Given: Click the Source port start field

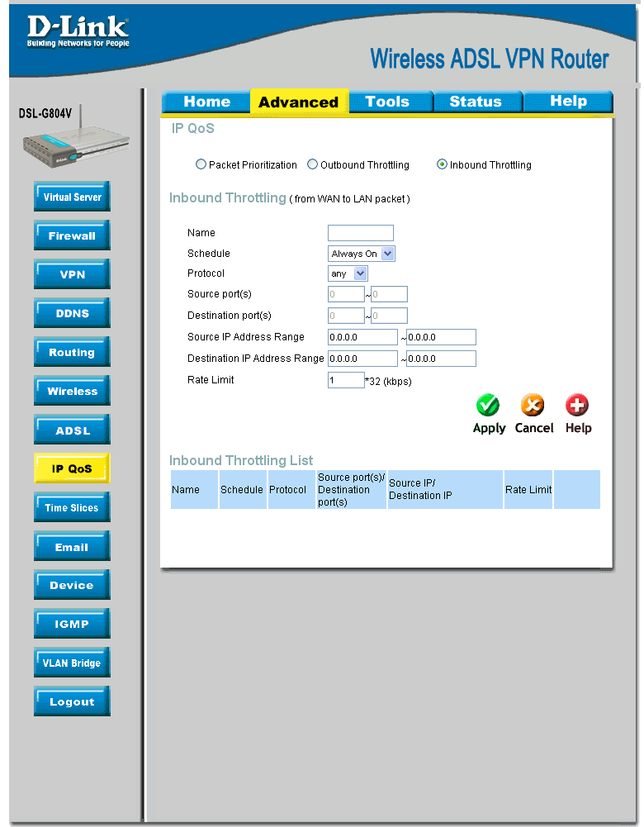Looking at the screenshot, I should (346, 294).
